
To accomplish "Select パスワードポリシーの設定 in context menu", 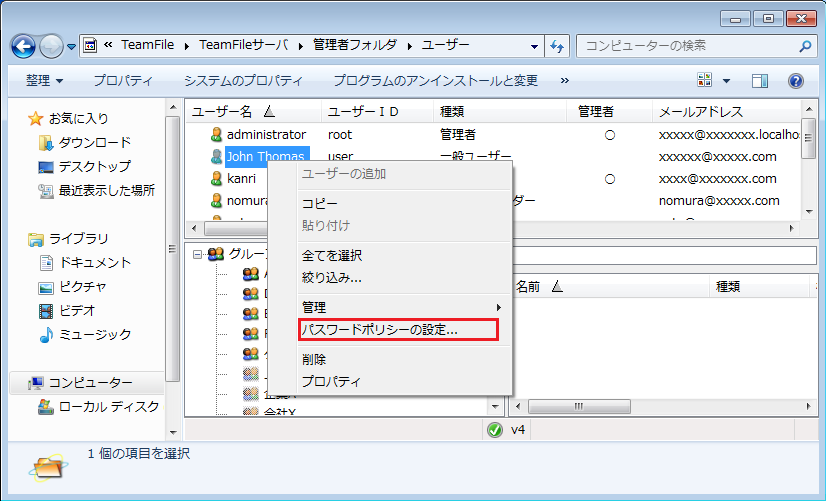I will tap(380, 329).
